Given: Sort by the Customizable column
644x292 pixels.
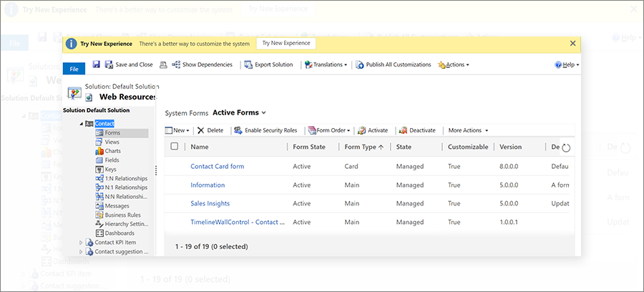Looking at the screenshot, I should click(x=468, y=147).
